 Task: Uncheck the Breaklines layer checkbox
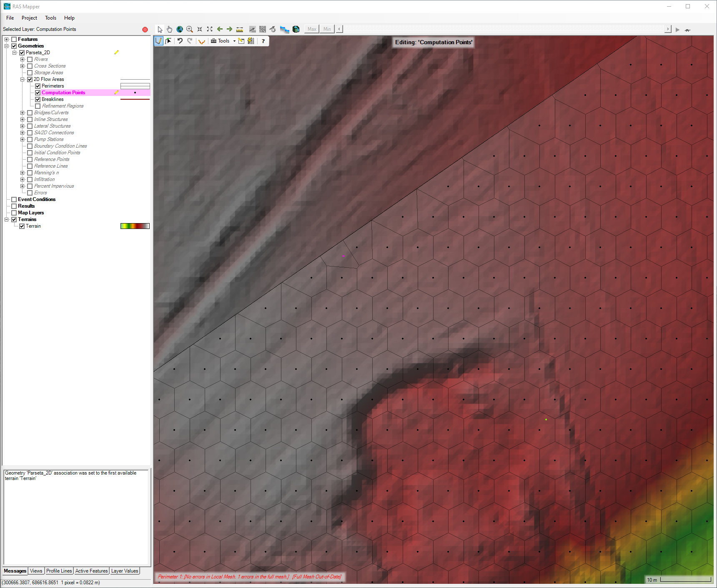(x=38, y=99)
